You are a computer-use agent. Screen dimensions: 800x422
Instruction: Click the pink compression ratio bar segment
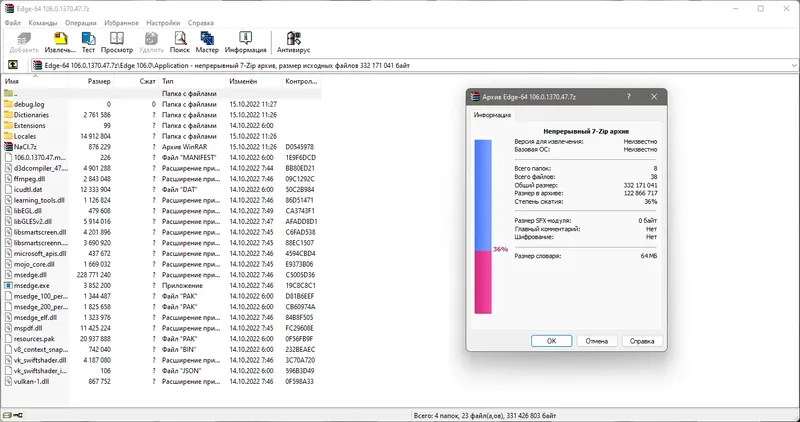point(483,282)
